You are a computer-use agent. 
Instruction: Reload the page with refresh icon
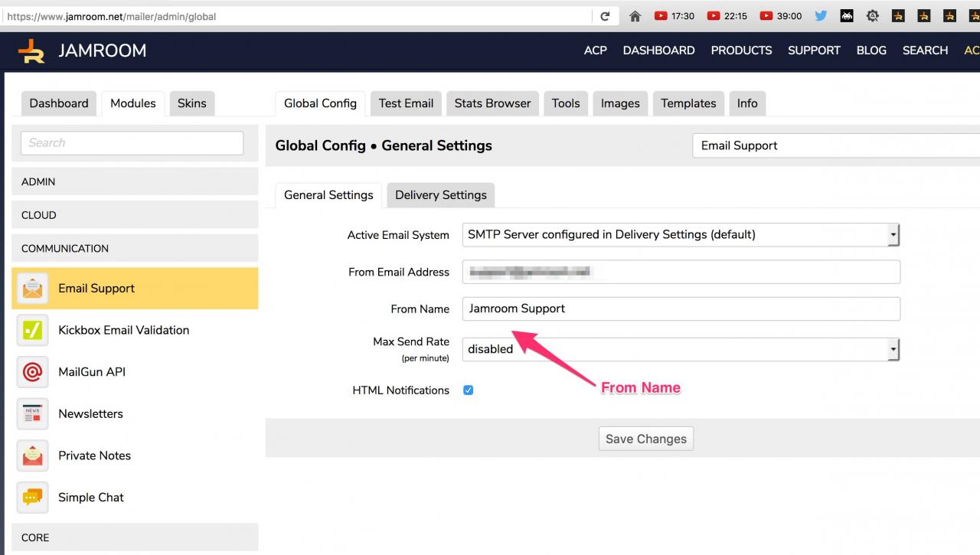point(605,16)
